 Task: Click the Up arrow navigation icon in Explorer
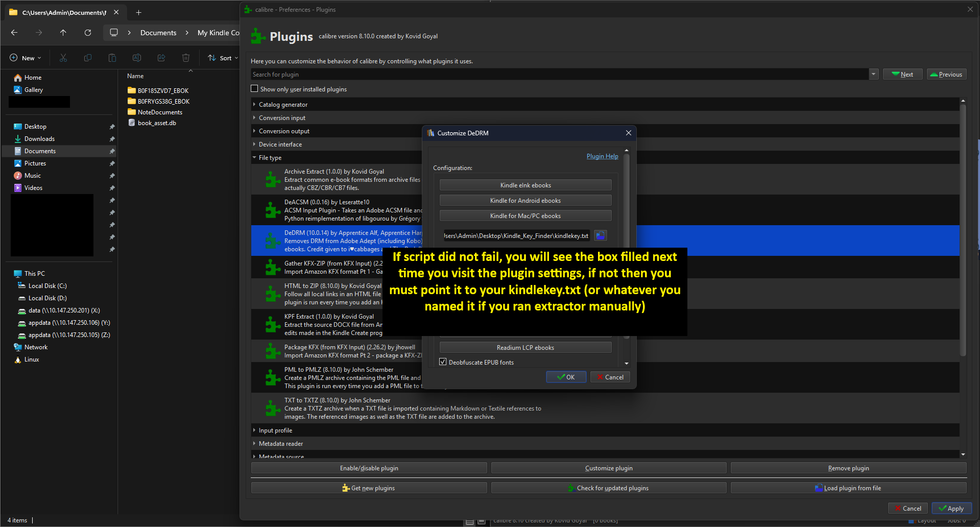tap(63, 33)
